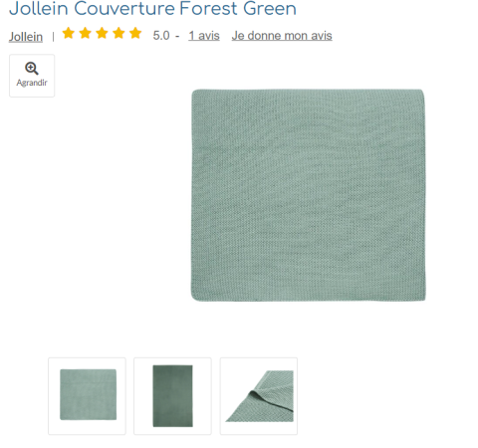Screen dimensions: 478x448
Task: Click the Agrandir magnifier icon
Action: [32, 69]
